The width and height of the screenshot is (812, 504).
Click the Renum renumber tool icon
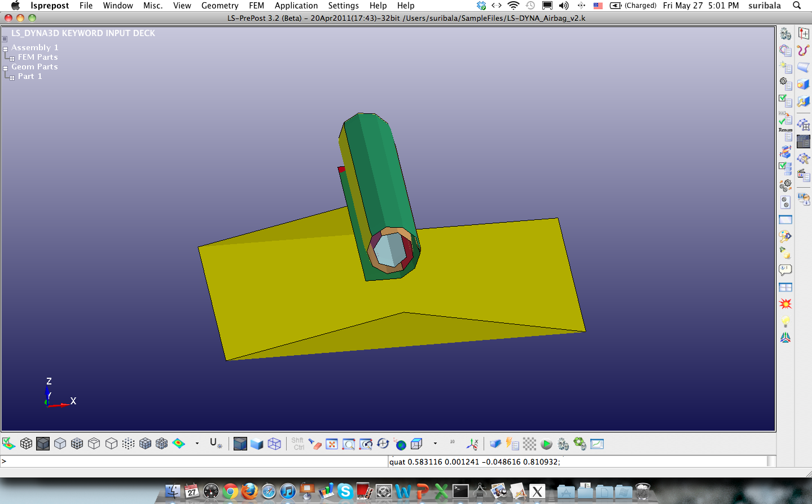click(785, 134)
